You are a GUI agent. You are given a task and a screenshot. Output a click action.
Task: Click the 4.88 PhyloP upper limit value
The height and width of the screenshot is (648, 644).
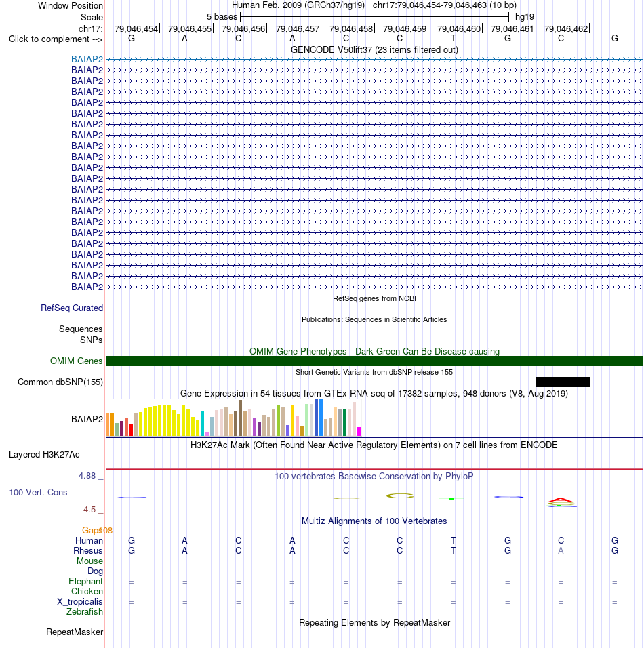click(87, 476)
